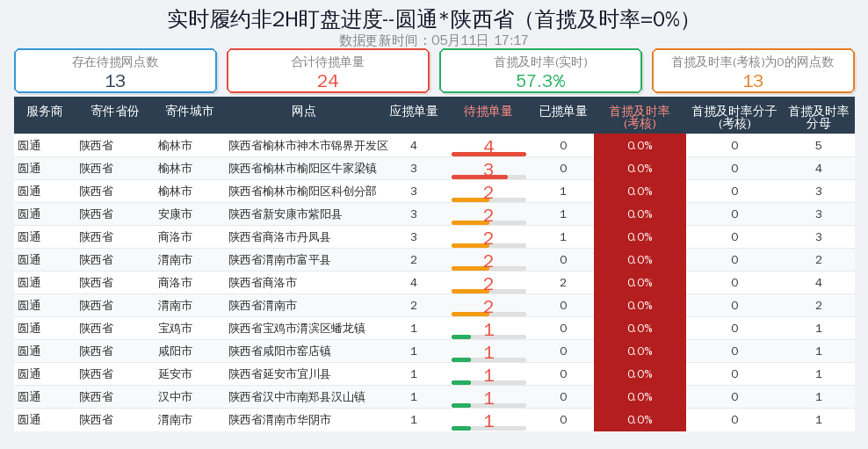
Task: Select 陕西省渭南市华阴市 网点 cell
Action: 279,420
